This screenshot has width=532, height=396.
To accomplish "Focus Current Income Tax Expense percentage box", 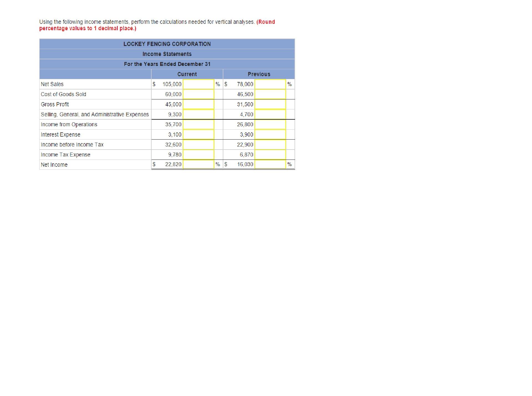I will click(x=198, y=155).
